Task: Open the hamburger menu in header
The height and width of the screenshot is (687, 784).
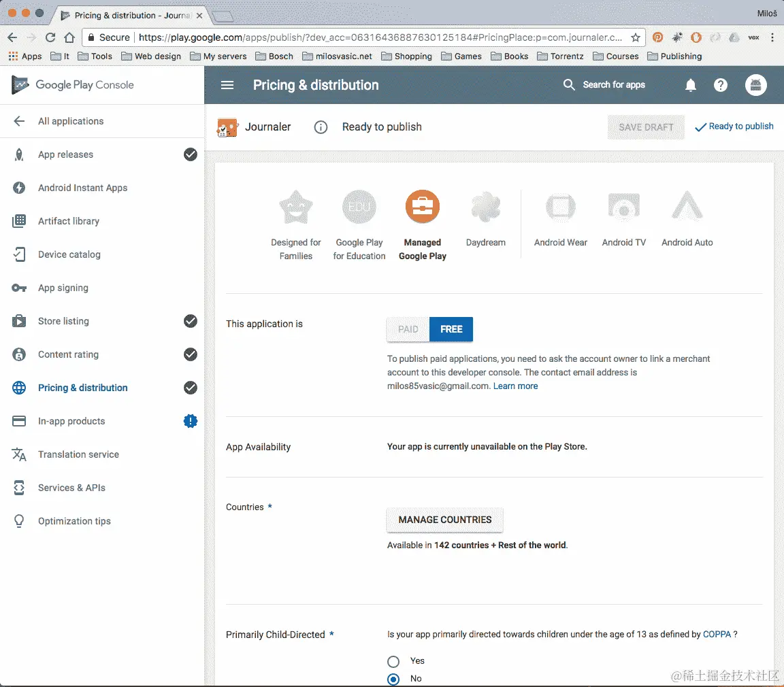Action: point(227,85)
